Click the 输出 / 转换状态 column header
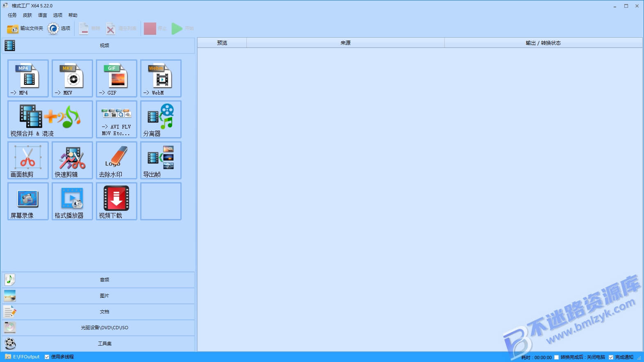The image size is (644, 362). [x=543, y=43]
